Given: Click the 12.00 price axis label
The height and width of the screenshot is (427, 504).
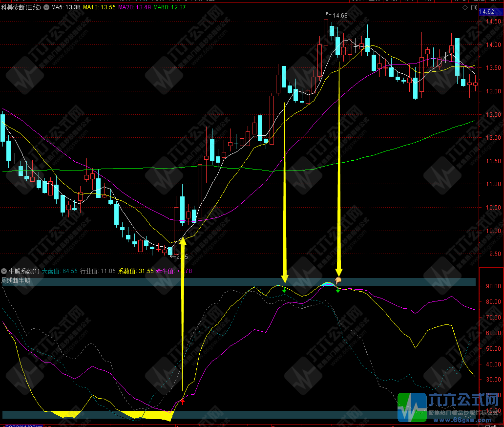Looking at the screenshot, I should (x=493, y=138).
